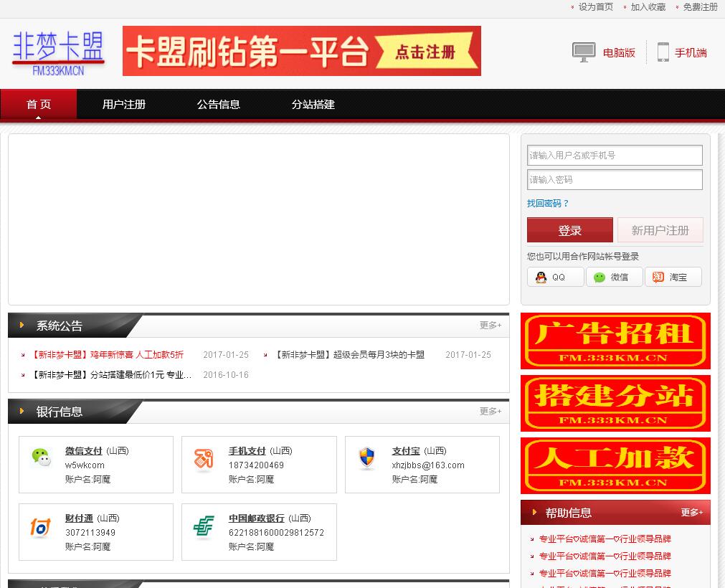Click the date 2016-10-16 in announcements
Image resolution: width=725 pixels, height=588 pixels.
pyautogui.click(x=226, y=375)
